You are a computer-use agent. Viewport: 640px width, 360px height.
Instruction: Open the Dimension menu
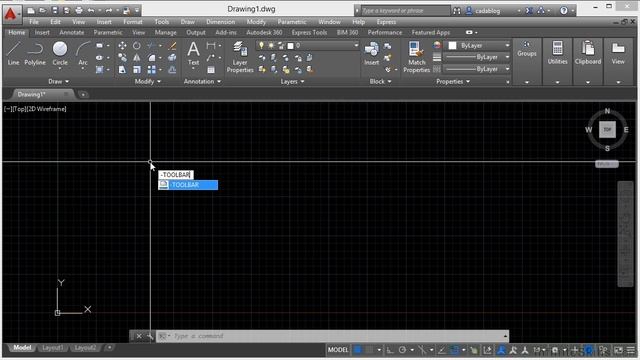pos(220,22)
